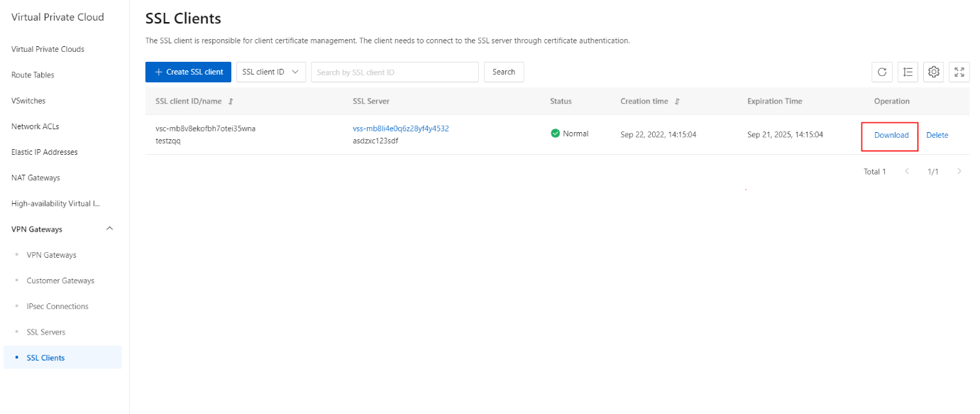
Task: Toggle fullscreen view icon
Action: tap(959, 72)
